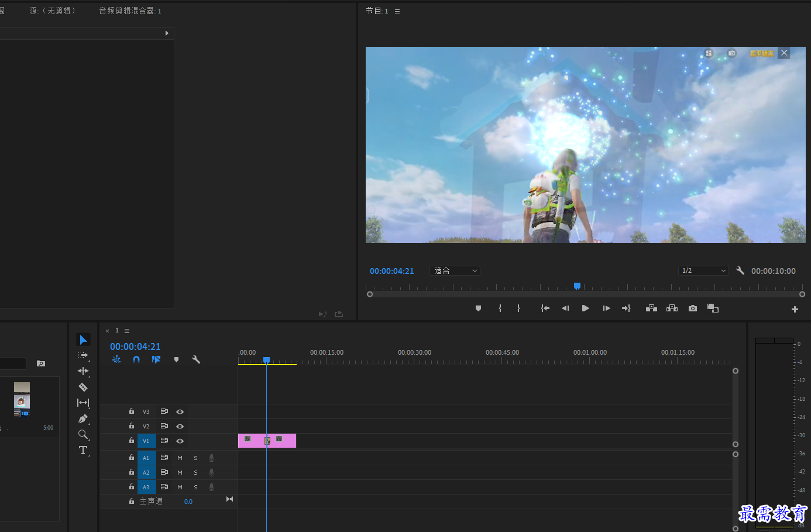Play the program monitor
Image resolution: width=811 pixels, height=532 pixels.
[x=586, y=308]
